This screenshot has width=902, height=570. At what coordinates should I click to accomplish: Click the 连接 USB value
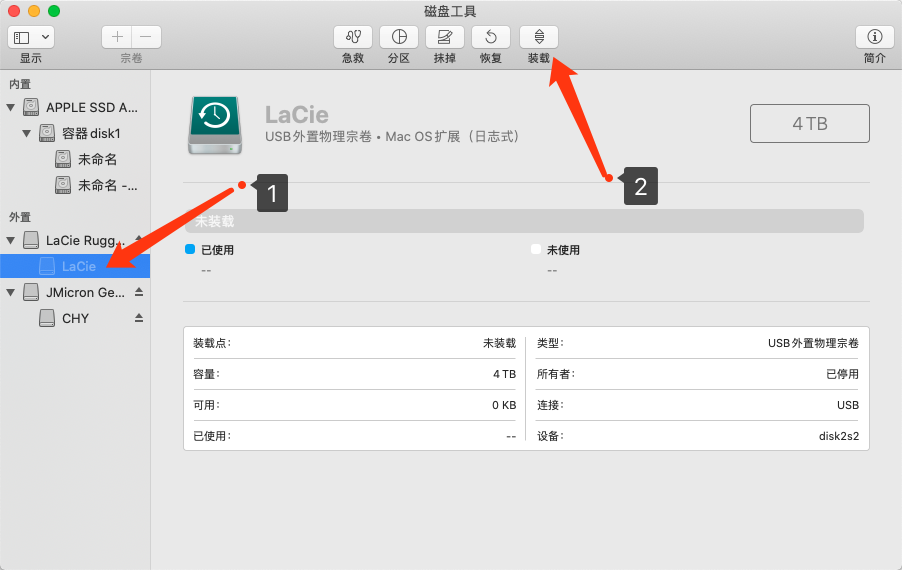[848, 405]
